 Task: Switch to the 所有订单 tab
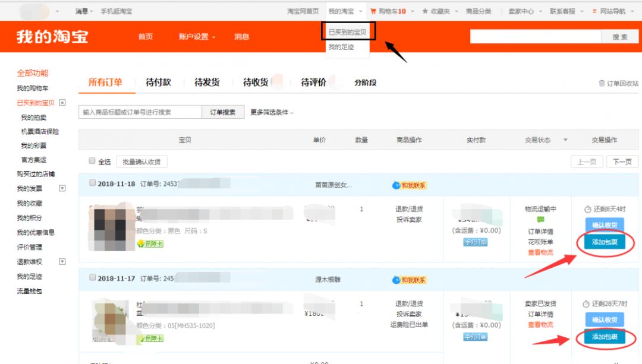pyautogui.click(x=105, y=82)
